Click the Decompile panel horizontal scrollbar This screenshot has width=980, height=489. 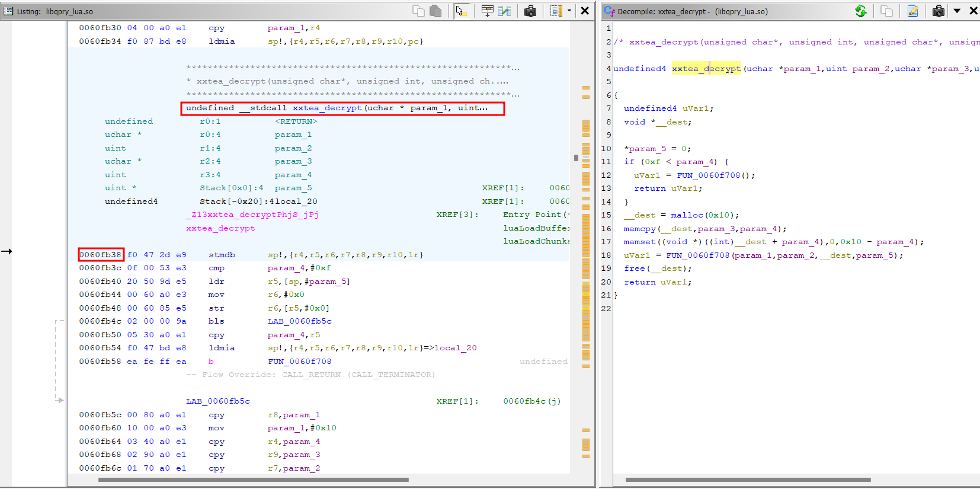[x=748, y=480]
